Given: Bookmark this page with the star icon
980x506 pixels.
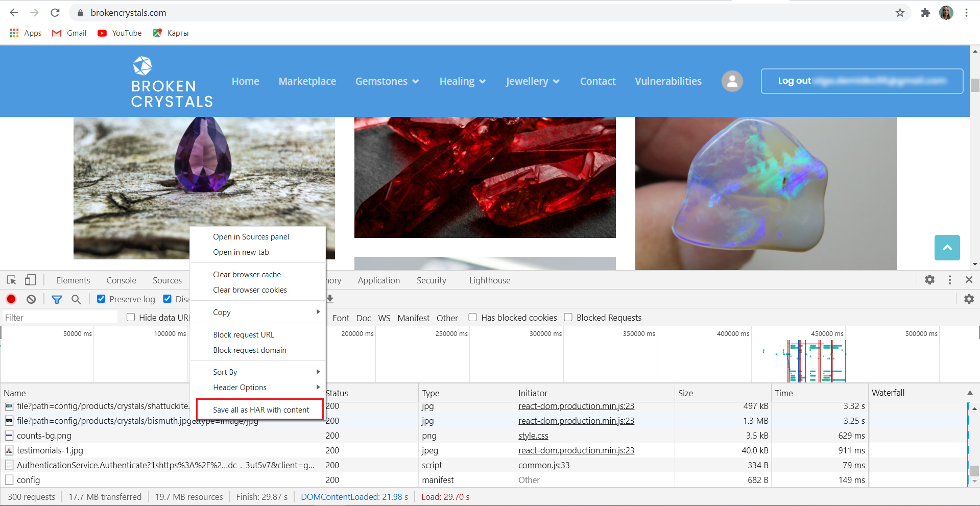Looking at the screenshot, I should point(900,13).
